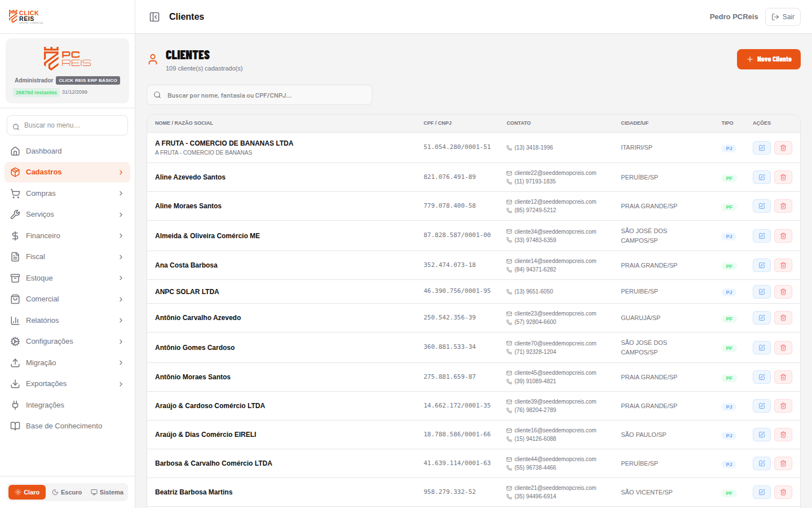The image size is (812, 508).
Task: Edit Ana Costa Barbosa client
Action: coord(762,265)
